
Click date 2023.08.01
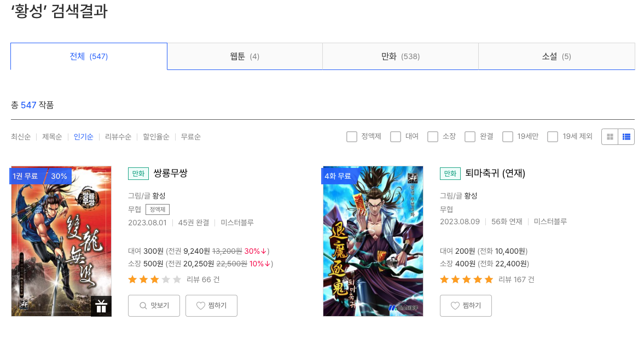pos(147,223)
